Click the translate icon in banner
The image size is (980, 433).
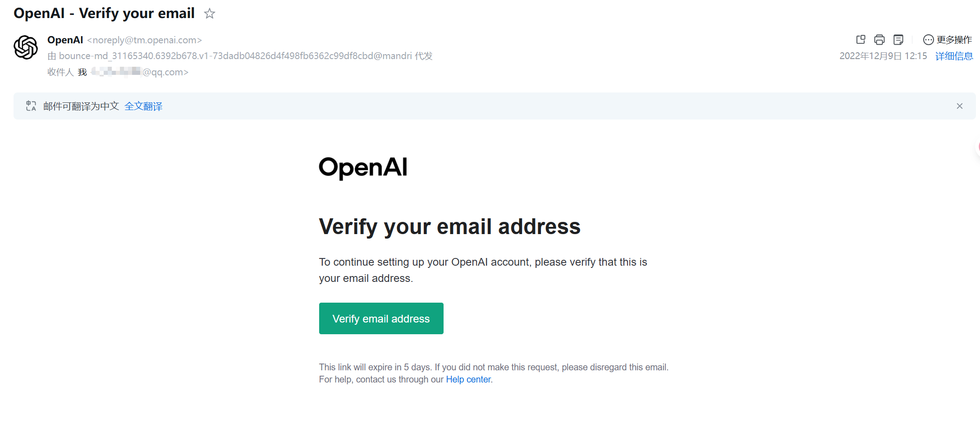pos(31,106)
